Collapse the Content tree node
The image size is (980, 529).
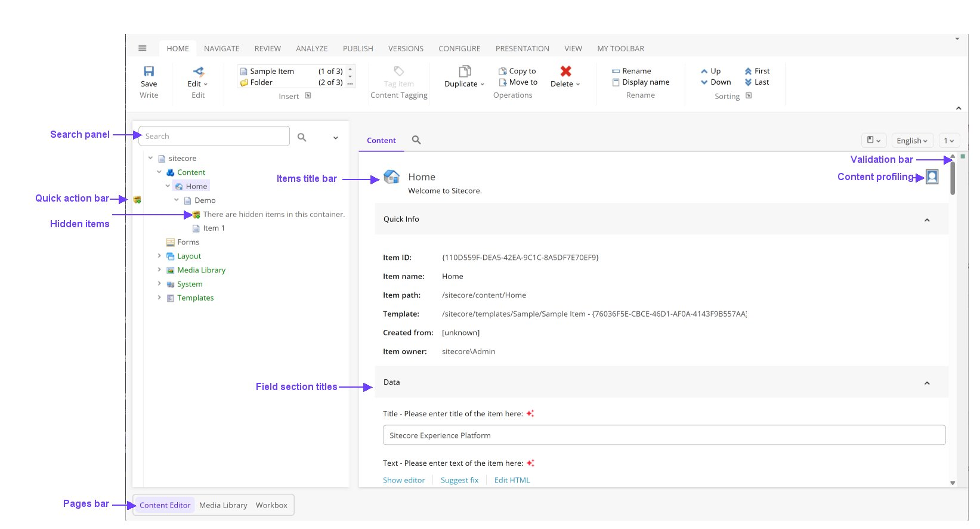(159, 172)
